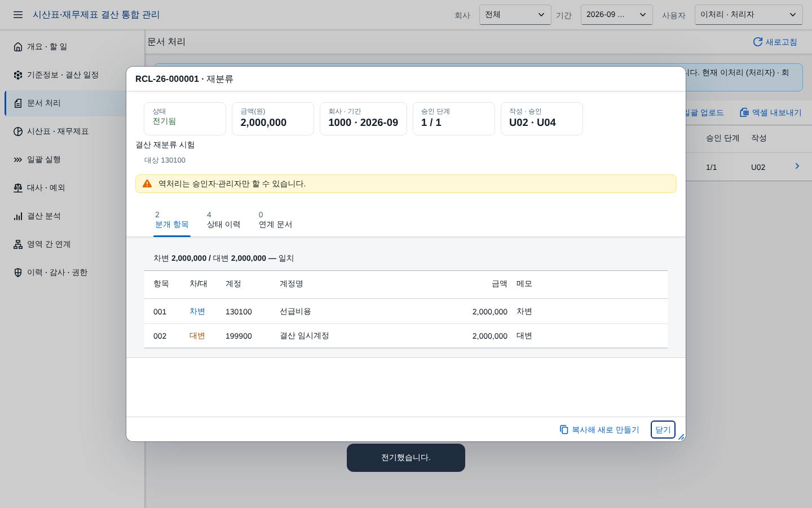
Task: Click the document icon for 문서 처리
Action: [18, 103]
